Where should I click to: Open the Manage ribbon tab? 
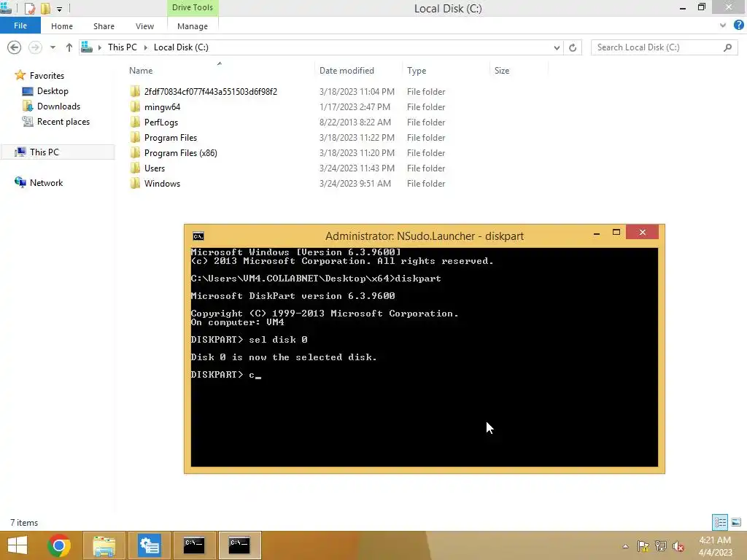193,26
